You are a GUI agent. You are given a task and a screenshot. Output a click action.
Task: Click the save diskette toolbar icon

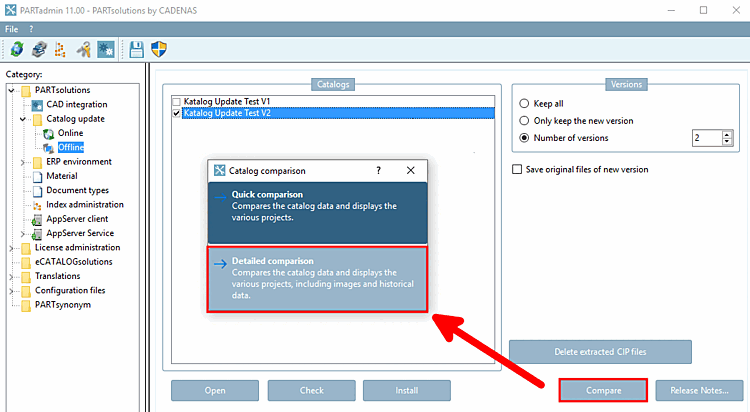tap(136, 49)
